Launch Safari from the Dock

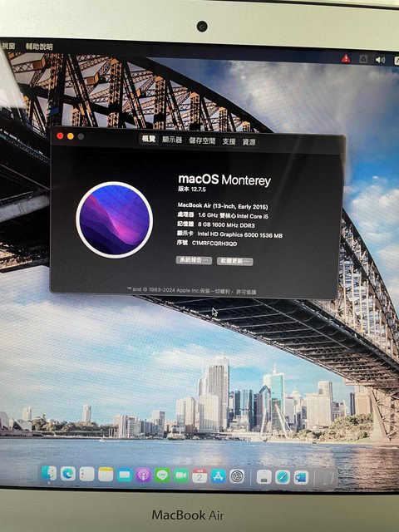point(283,477)
